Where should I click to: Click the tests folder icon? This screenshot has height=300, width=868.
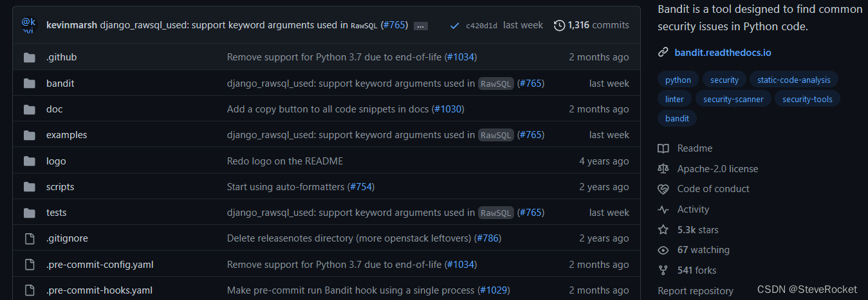pyautogui.click(x=29, y=213)
